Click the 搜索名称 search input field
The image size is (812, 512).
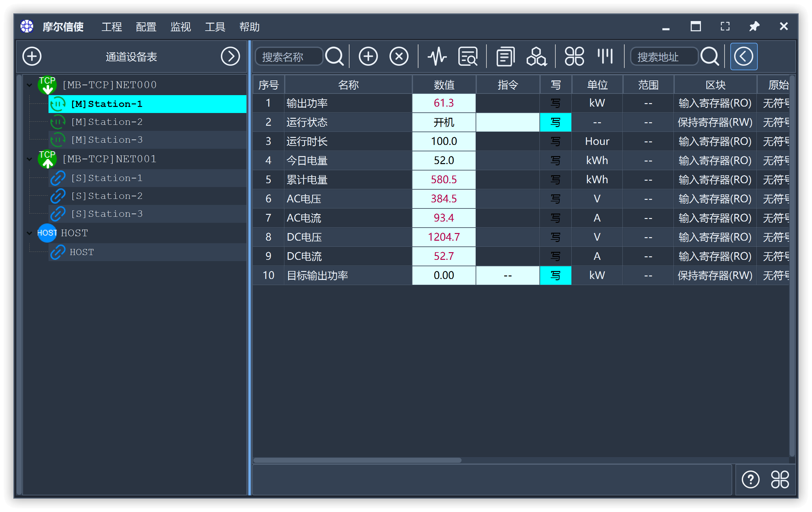point(289,57)
